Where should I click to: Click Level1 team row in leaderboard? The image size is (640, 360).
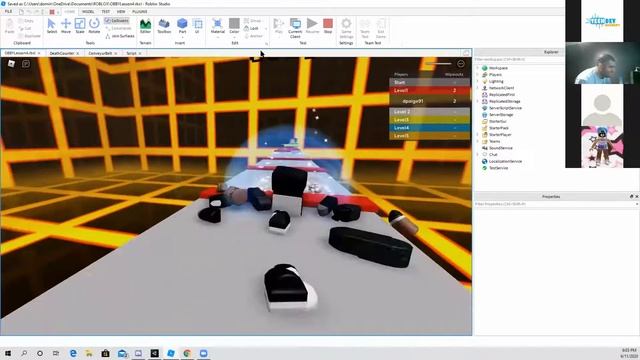tap(429, 90)
